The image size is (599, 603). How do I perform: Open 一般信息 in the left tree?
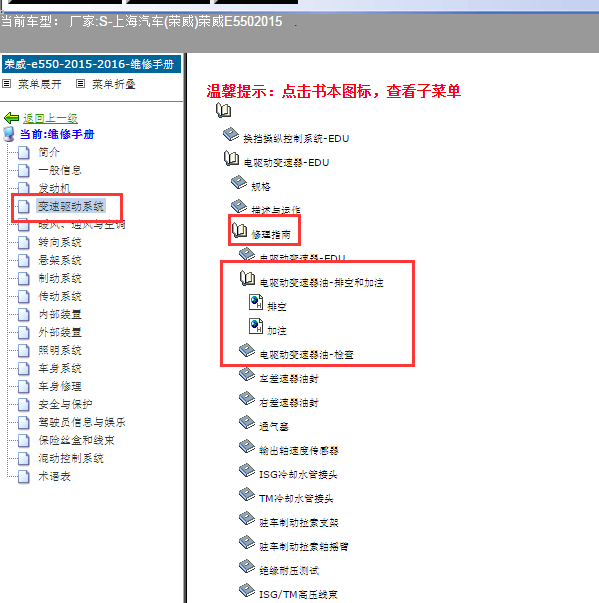(x=60, y=170)
